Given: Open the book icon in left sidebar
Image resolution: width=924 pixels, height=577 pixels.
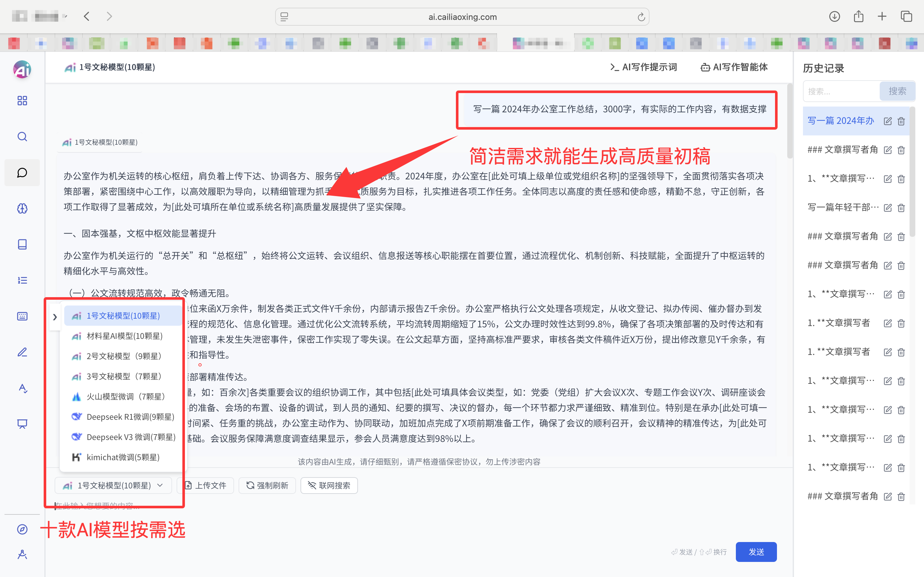Looking at the screenshot, I should [22, 244].
